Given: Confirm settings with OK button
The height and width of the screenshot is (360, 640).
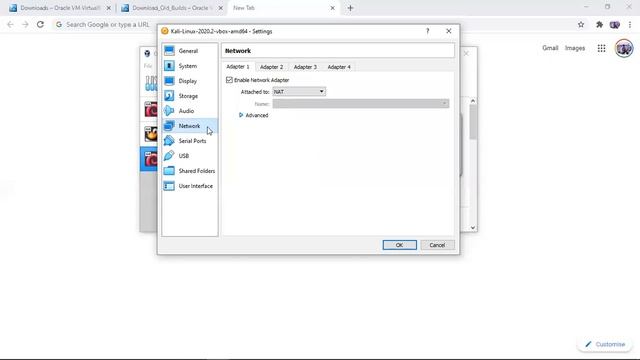Looking at the screenshot, I should click(x=400, y=245).
